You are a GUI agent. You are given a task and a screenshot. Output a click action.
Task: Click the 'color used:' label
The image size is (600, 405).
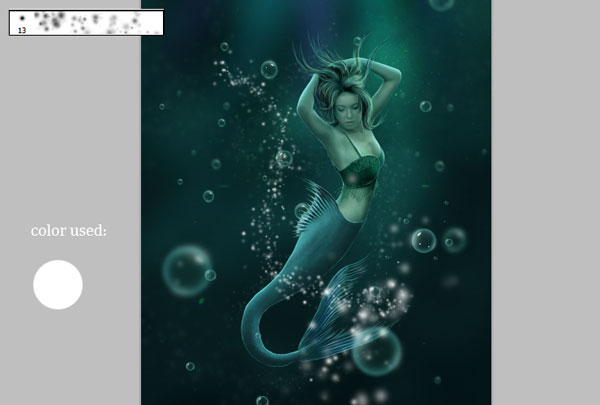(68, 231)
